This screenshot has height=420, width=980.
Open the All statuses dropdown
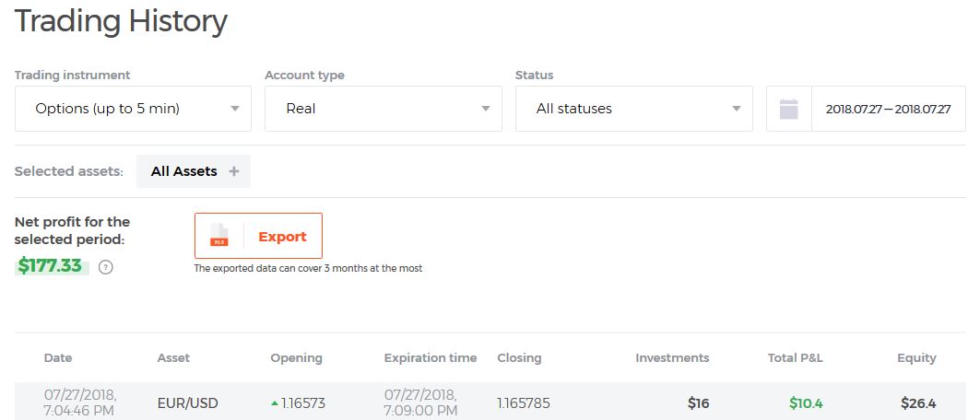(x=633, y=109)
